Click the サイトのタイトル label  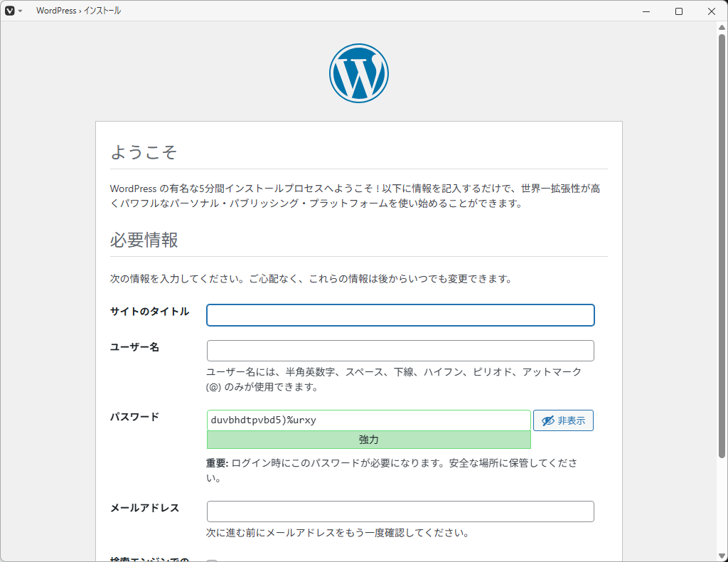click(x=149, y=312)
